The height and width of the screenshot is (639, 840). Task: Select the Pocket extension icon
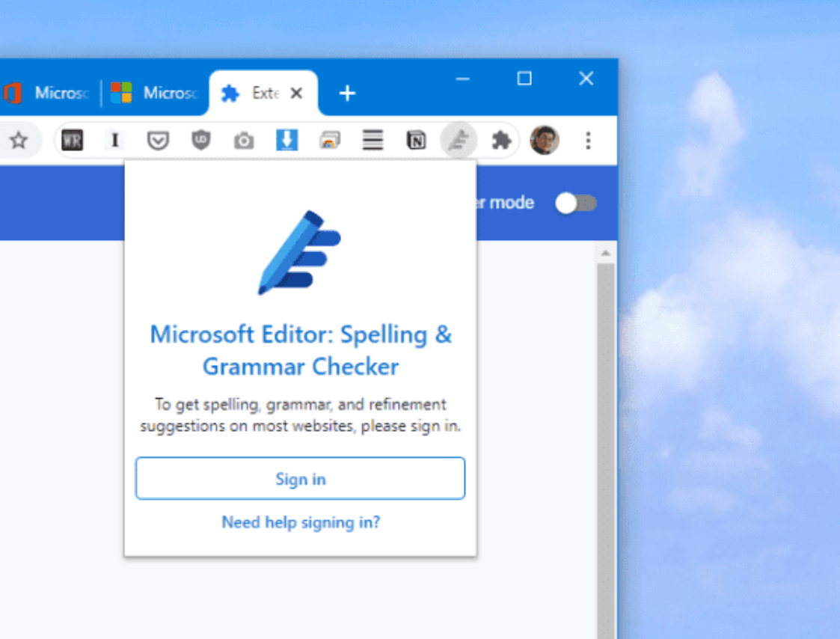click(x=158, y=140)
